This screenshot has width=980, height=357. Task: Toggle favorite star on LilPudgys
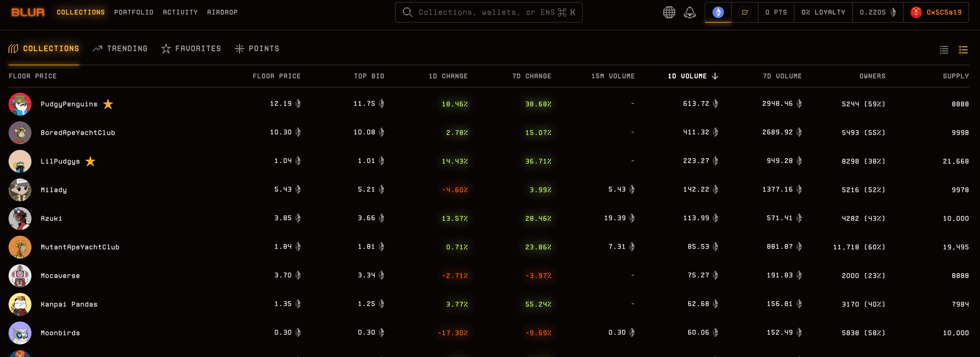(90, 161)
